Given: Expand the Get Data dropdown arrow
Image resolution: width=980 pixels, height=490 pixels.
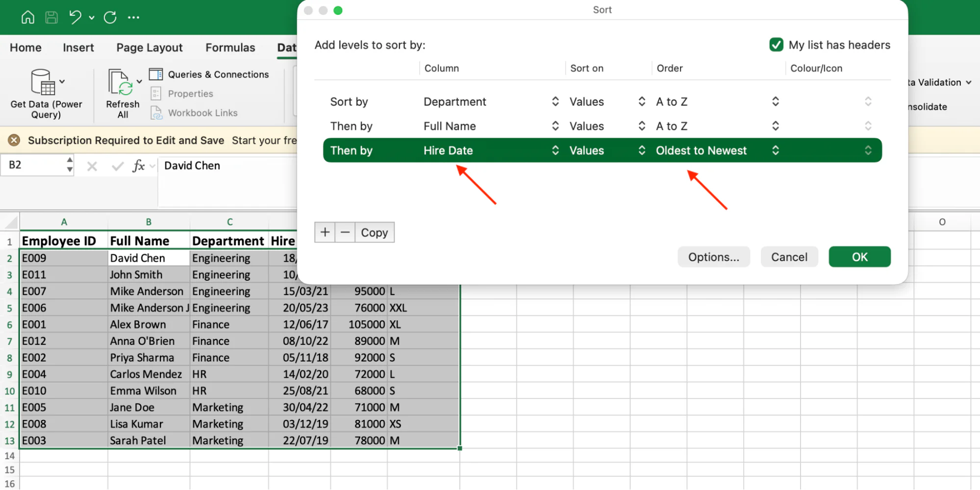Looking at the screenshot, I should [x=62, y=81].
